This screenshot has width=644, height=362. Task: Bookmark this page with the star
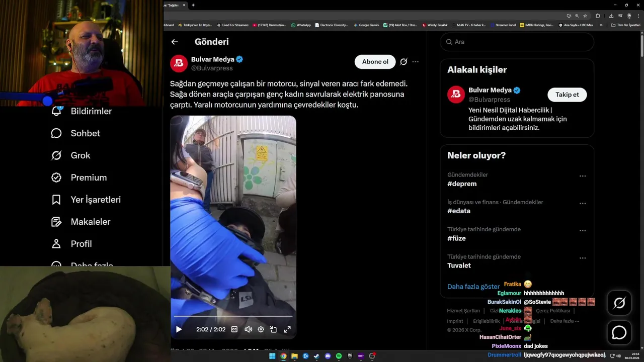pyautogui.click(x=585, y=16)
